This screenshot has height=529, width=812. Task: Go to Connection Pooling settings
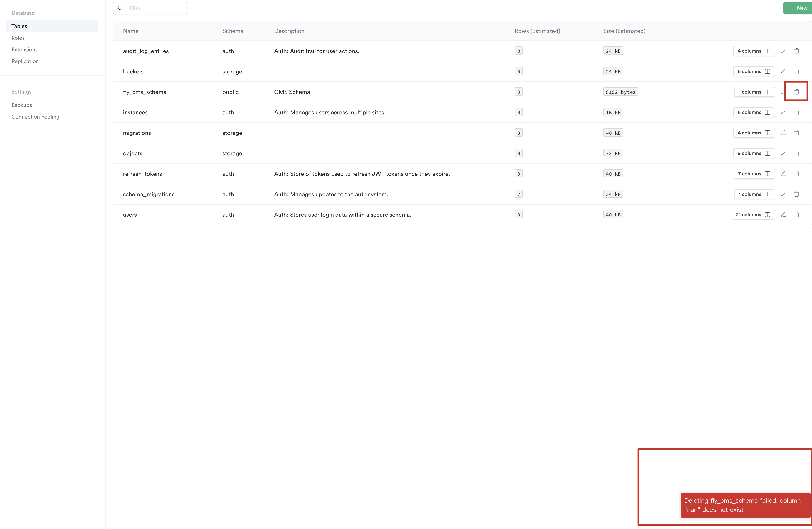(35, 116)
